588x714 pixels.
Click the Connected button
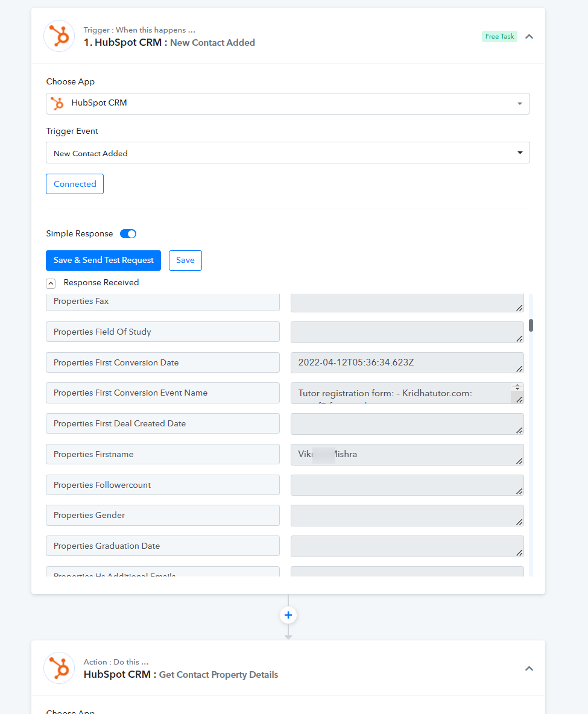tap(75, 184)
